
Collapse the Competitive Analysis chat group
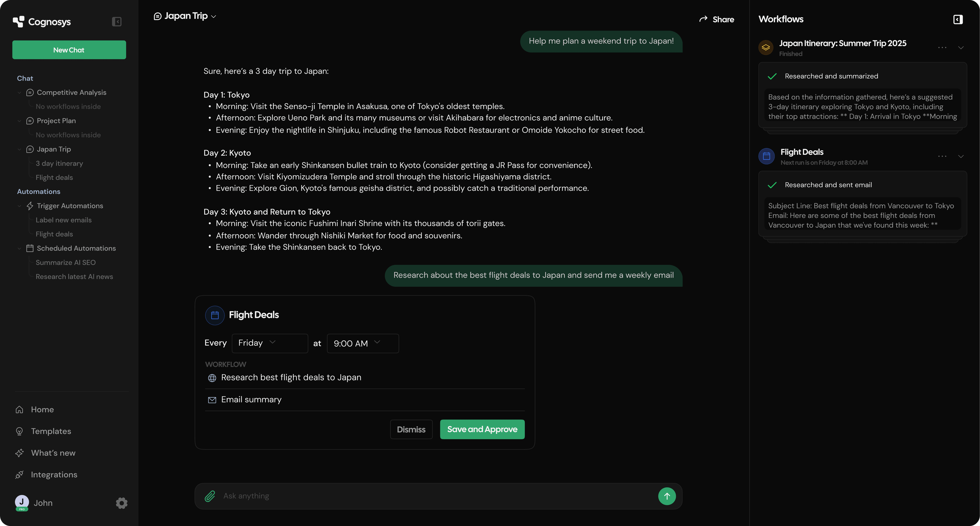19,92
